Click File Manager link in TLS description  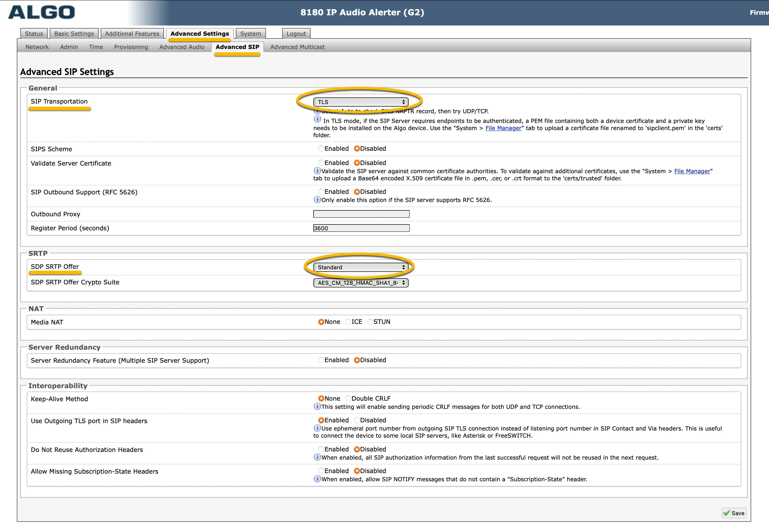(x=504, y=128)
